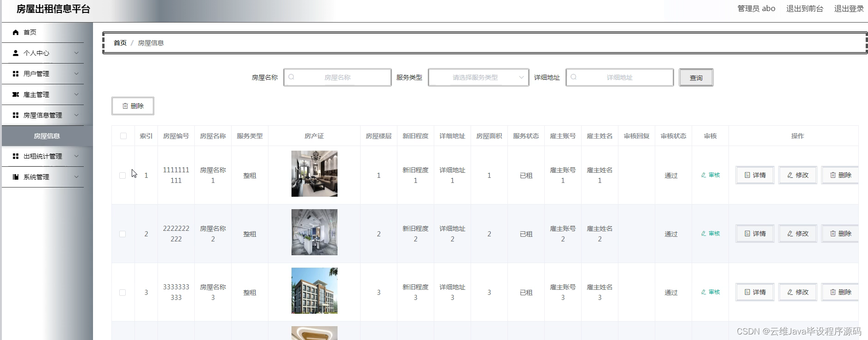Expand the 出租统计管理 menu chevron

click(76, 156)
